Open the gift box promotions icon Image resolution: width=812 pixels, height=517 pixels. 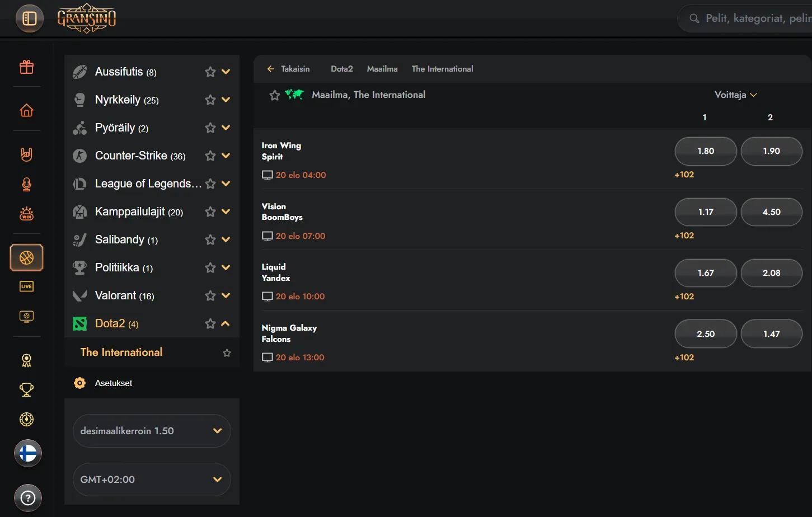point(27,67)
